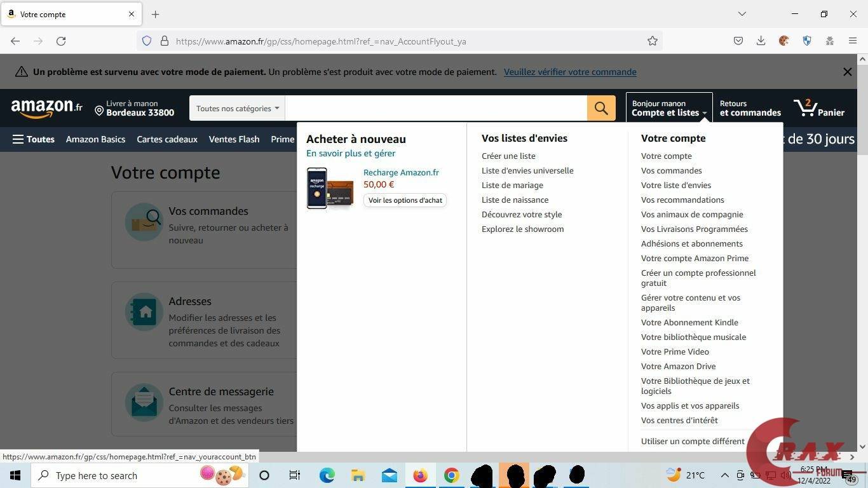The width and height of the screenshot is (868, 488).
Task: Click Votre compte link in flyout
Action: (667, 156)
